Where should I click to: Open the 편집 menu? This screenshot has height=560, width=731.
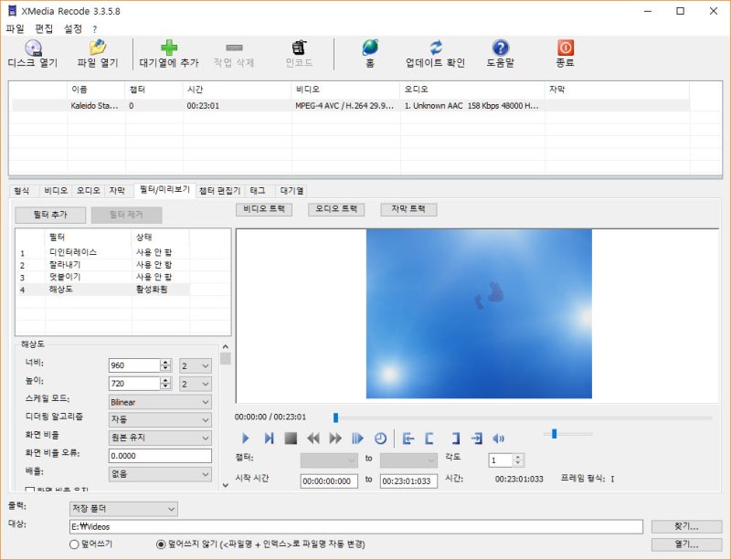[44, 29]
